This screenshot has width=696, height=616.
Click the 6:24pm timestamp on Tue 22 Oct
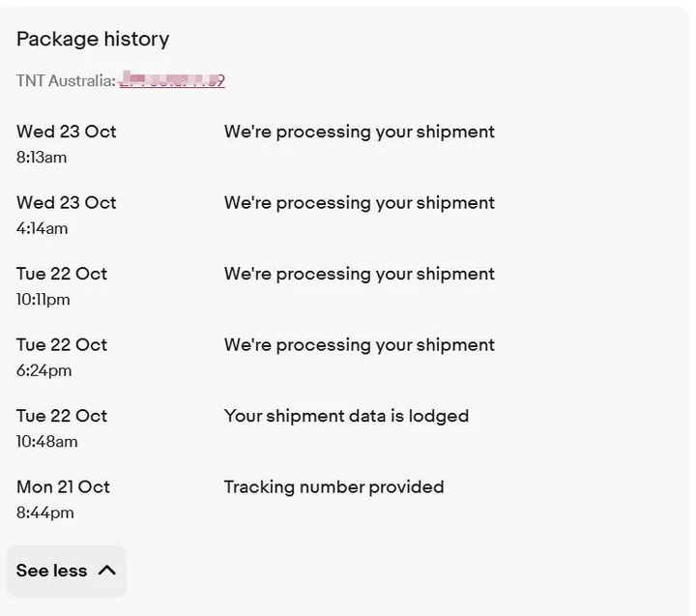point(43,370)
